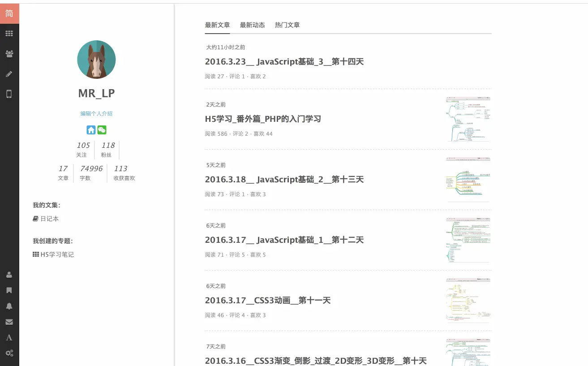Click 阅读 27 under JavaScript基础_3
The height and width of the screenshot is (366, 588).
[215, 77]
